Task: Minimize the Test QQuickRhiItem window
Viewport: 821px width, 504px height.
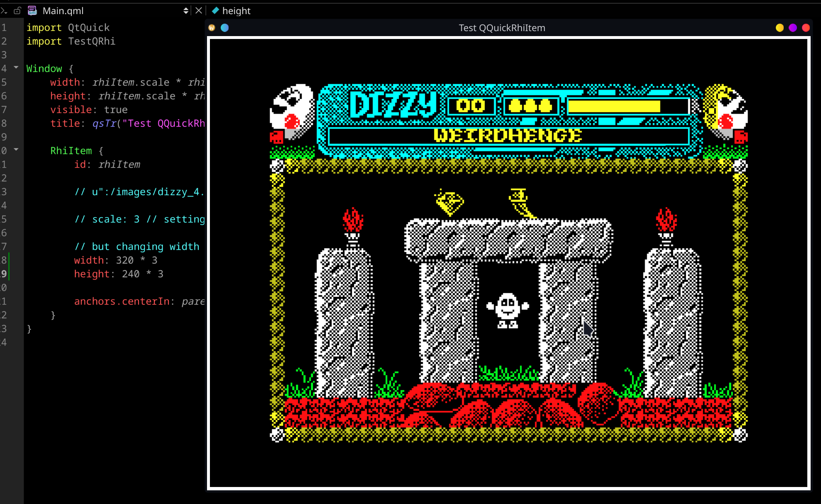Action: (780, 28)
